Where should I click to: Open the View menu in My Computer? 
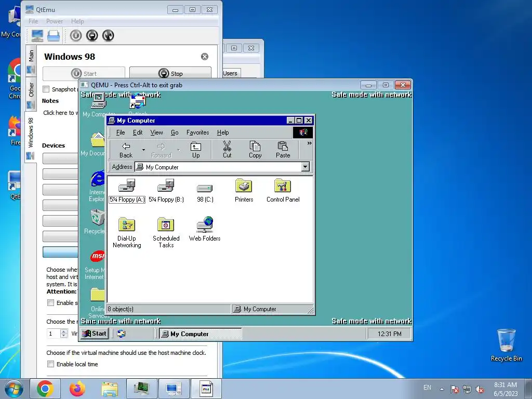point(156,132)
